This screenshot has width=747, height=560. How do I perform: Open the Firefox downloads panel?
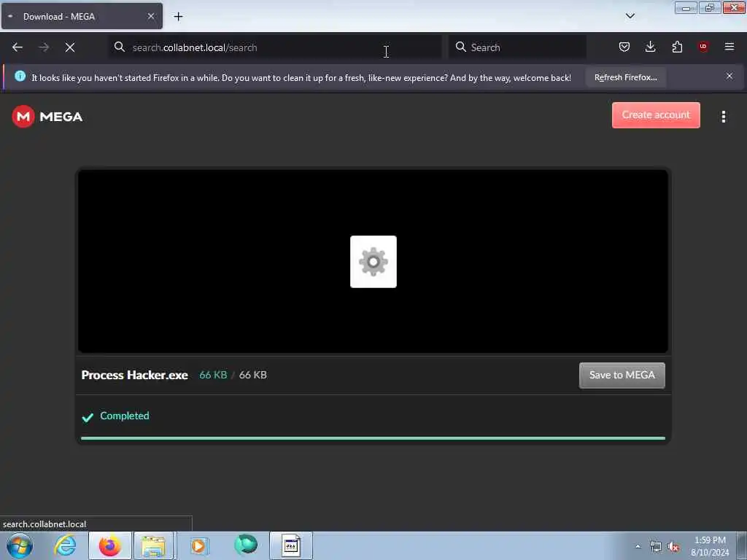(x=650, y=47)
